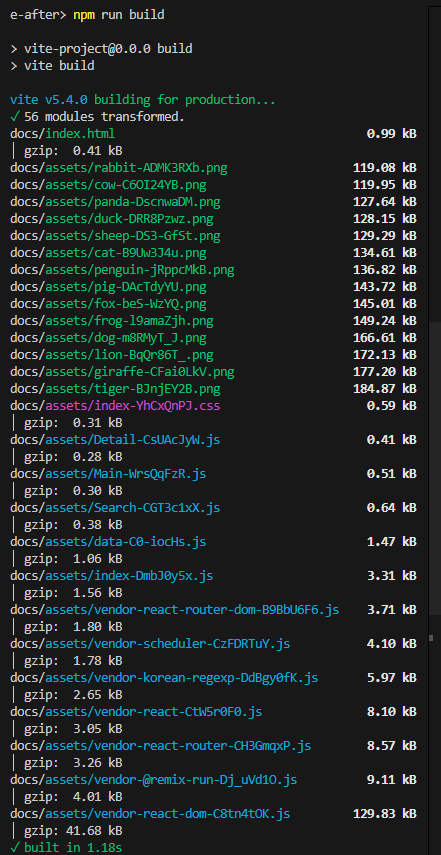Open the panda-DscnwaDM.png asset path

pyautogui.click(x=115, y=202)
